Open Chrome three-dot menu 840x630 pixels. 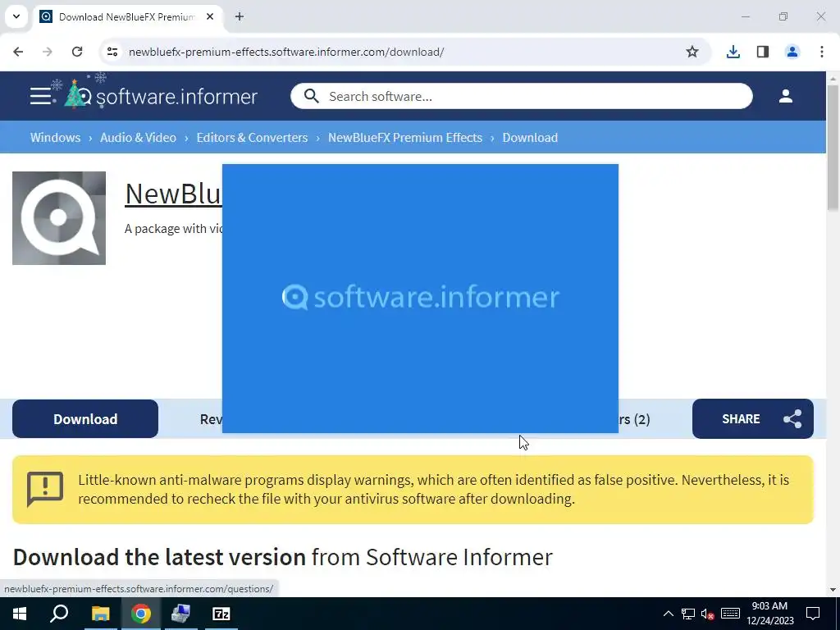(x=822, y=52)
